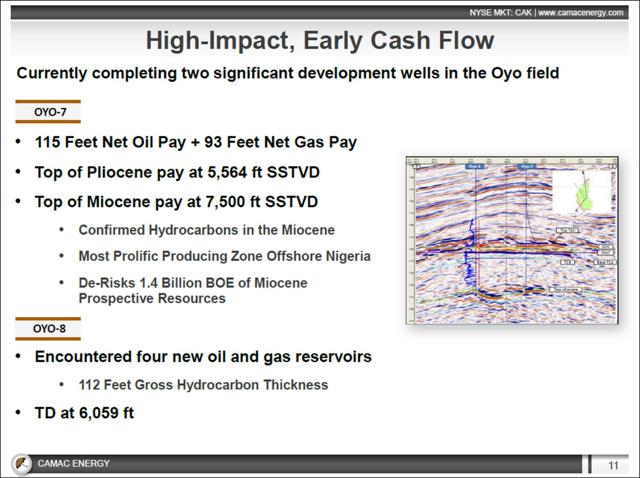Viewport: 640px width, 478px height.
Task: Open the seismic cross-section image
Action: click(512, 240)
